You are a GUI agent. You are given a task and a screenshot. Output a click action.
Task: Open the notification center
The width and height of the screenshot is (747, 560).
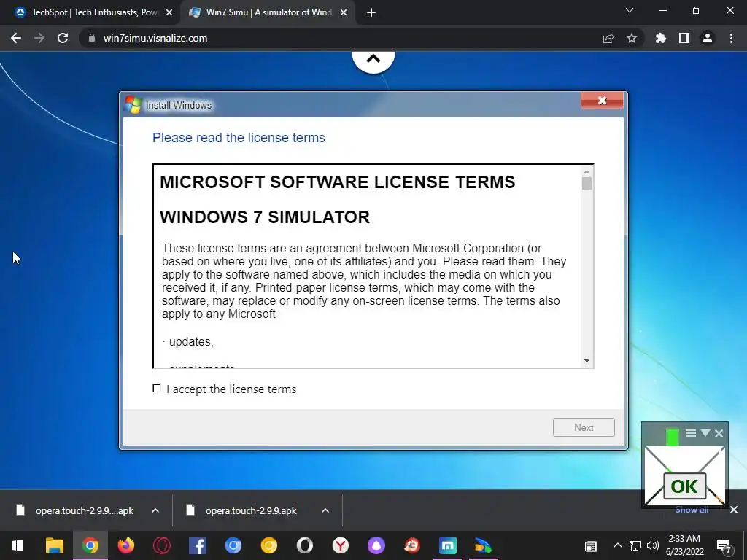(x=724, y=545)
